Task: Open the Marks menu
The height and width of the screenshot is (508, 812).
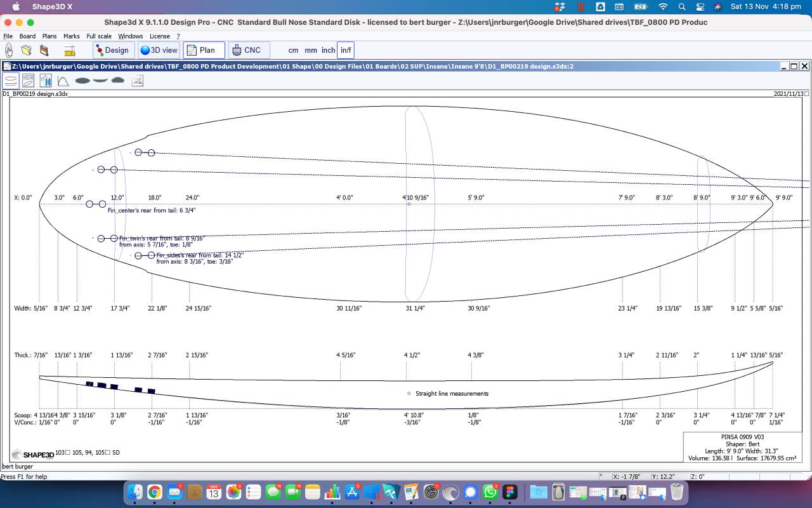Action: (72, 36)
